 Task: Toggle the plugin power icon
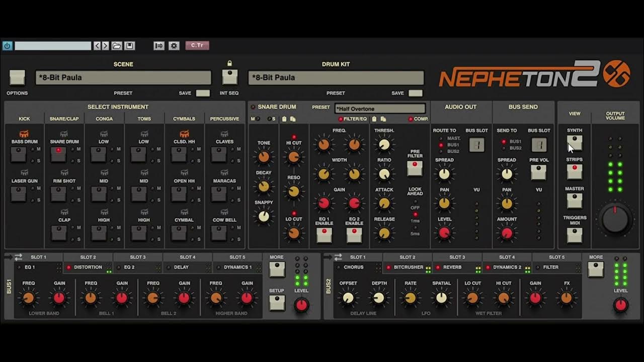tap(7, 46)
